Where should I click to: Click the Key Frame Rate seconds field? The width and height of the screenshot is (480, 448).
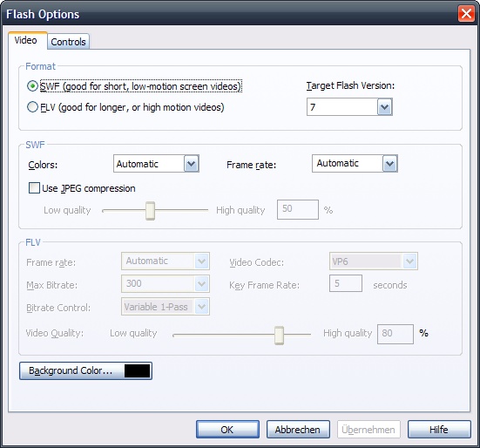(346, 283)
